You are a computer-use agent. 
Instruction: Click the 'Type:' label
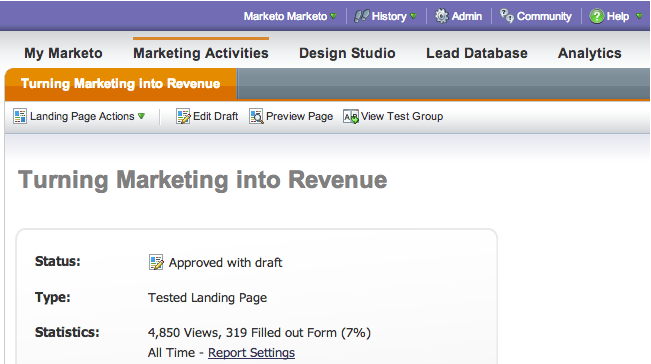53,297
